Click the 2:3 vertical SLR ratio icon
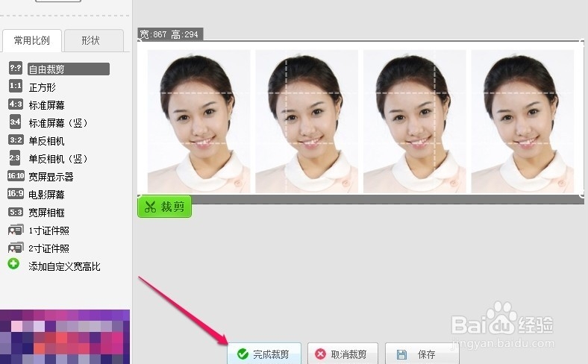This screenshot has height=364, width=588. tap(15, 158)
